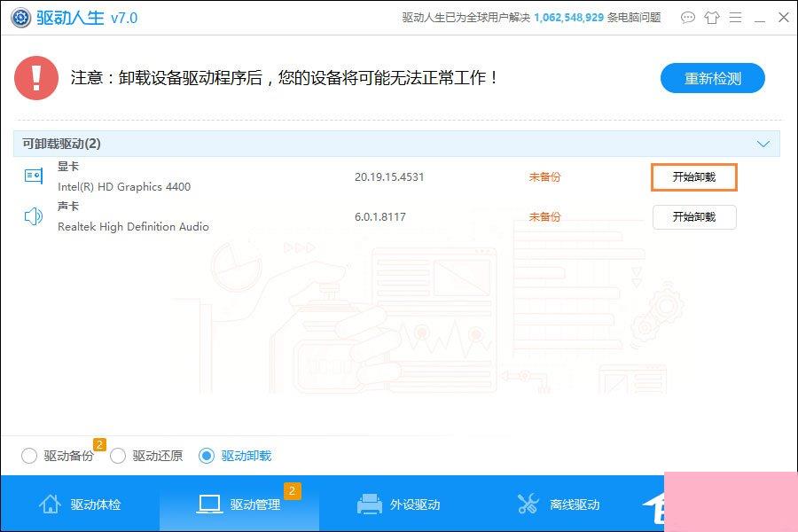
Task: Click the badge 2 on 驱动管理
Action: click(x=292, y=490)
